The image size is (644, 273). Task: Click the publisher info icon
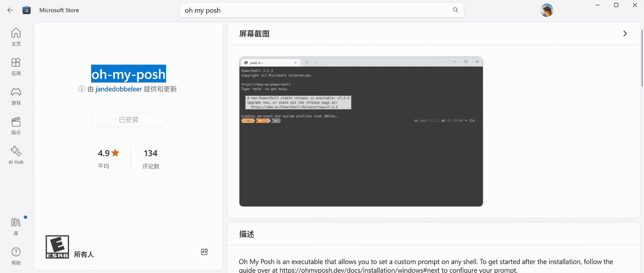coord(81,89)
